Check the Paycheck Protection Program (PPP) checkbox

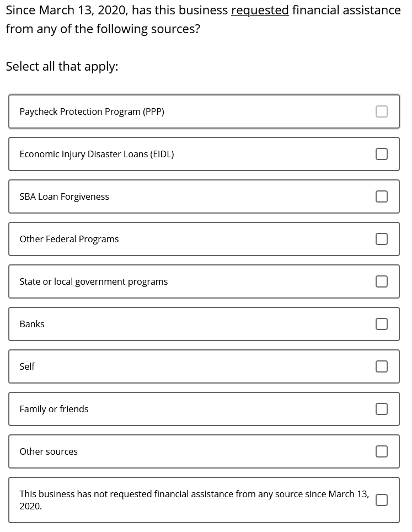[382, 111]
